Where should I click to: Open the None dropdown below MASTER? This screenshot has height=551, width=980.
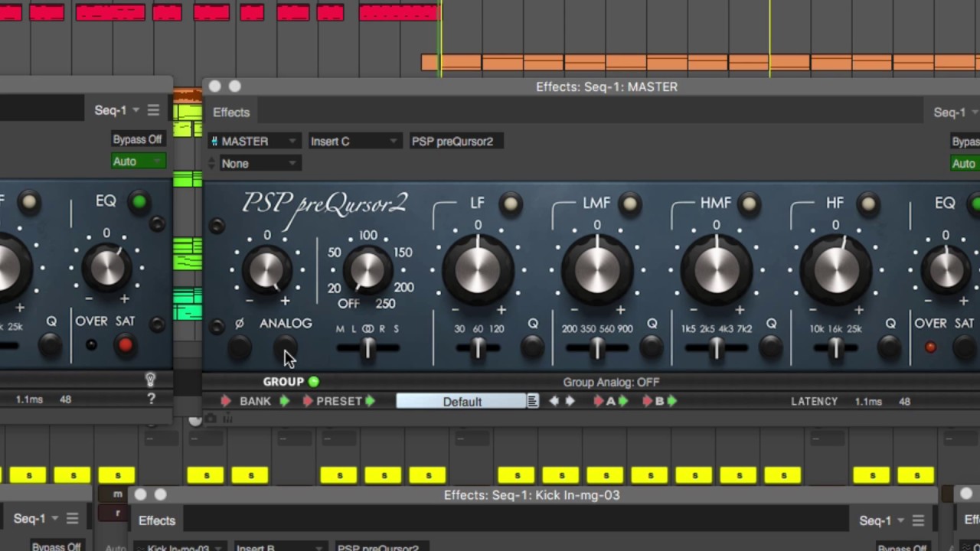(259, 163)
